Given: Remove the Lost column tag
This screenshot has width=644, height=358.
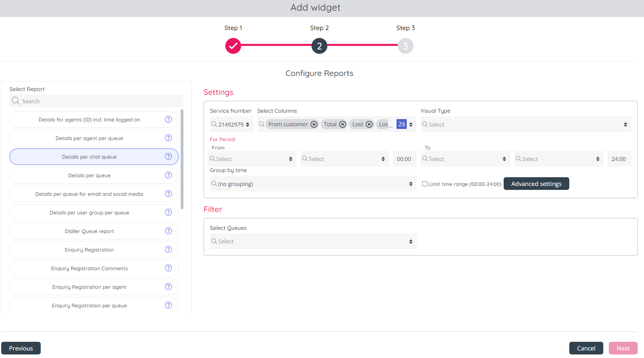Looking at the screenshot, I should [x=369, y=124].
